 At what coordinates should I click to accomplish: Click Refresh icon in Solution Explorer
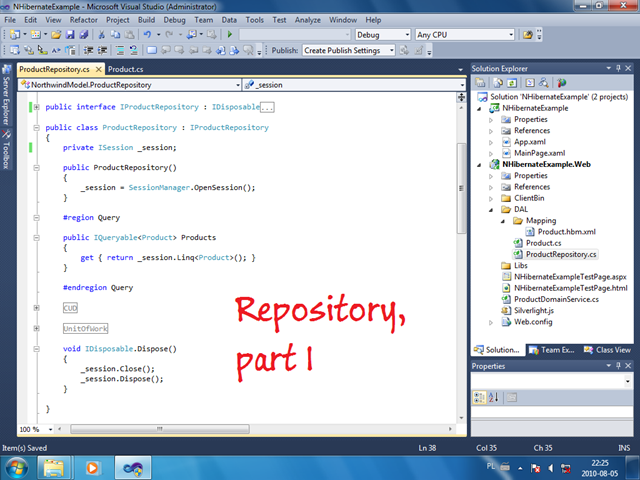[x=512, y=83]
